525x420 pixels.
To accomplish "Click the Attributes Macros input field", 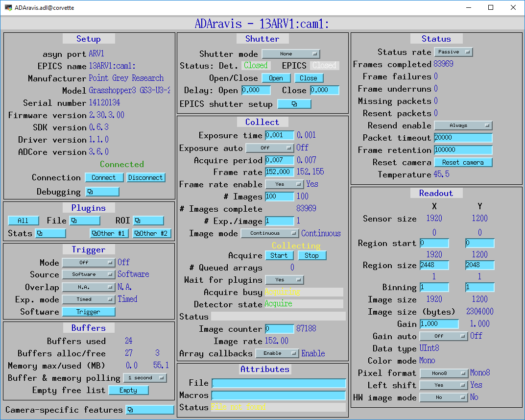I will click(x=279, y=395).
